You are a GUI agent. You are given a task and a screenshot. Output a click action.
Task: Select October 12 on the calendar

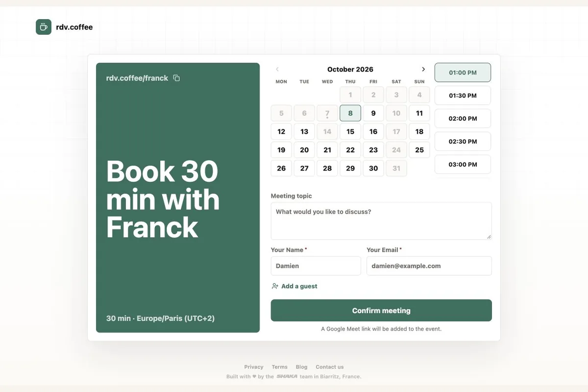(x=281, y=131)
